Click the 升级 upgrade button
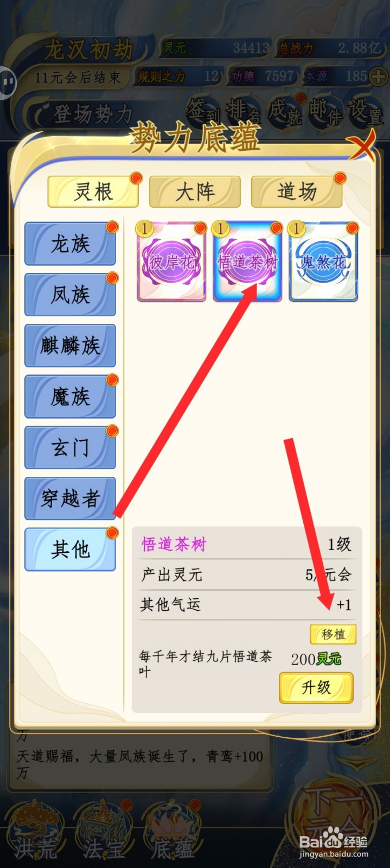This screenshot has width=390, height=868. [x=316, y=687]
